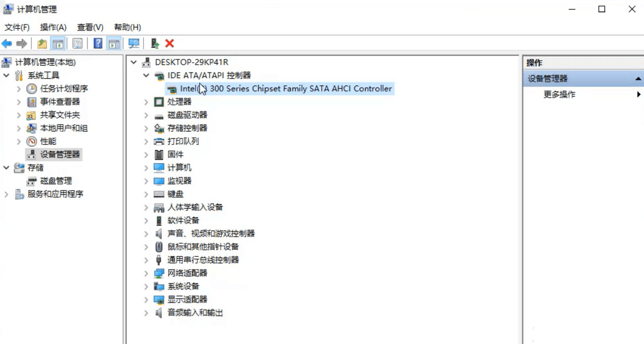Expand the 网络适配器 category
The height and width of the screenshot is (344, 644).
(x=146, y=273)
